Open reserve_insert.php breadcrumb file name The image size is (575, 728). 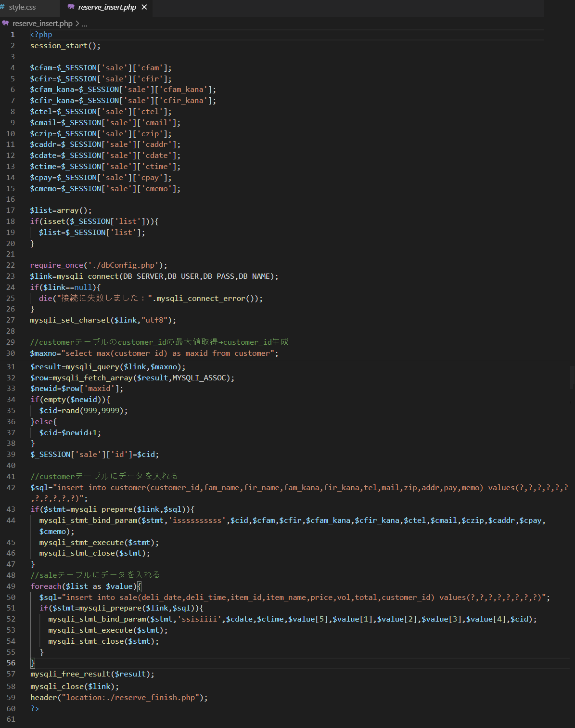tap(42, 23)
